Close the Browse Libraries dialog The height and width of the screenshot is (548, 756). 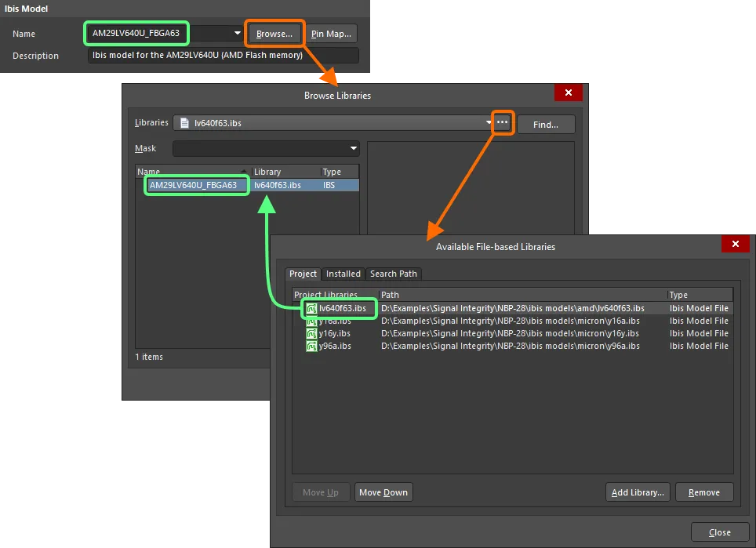(569, 93)
